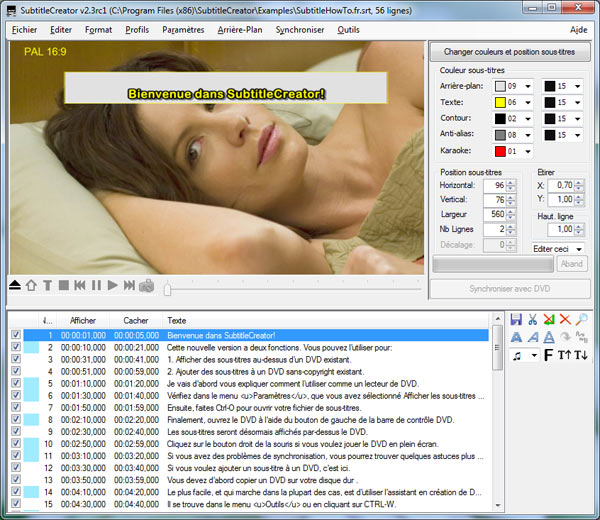Click the yellow Texte color swatch
This screenshot has width=600, height=520.
(500, 103)
